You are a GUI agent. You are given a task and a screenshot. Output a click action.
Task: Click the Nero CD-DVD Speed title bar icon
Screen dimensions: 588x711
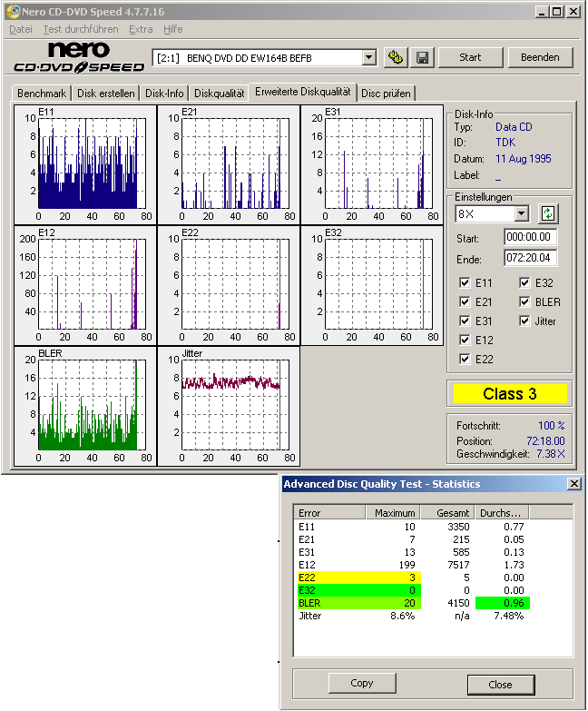[x=14, y=11]
